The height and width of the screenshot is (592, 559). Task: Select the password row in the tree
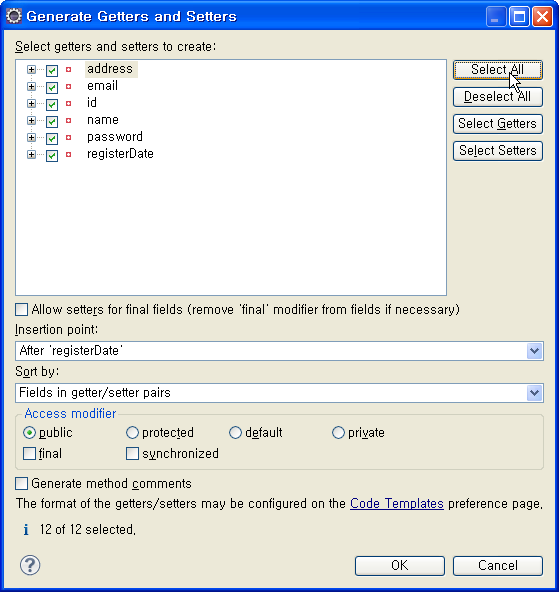tap(115, 137)
